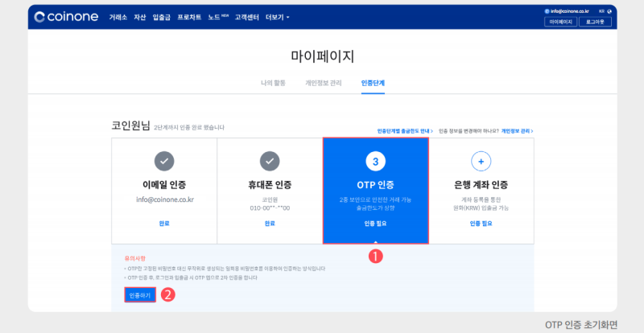Click 완료 under 휴대폰 인증
This screenshot has height=333, width=644.
point(270,224)
